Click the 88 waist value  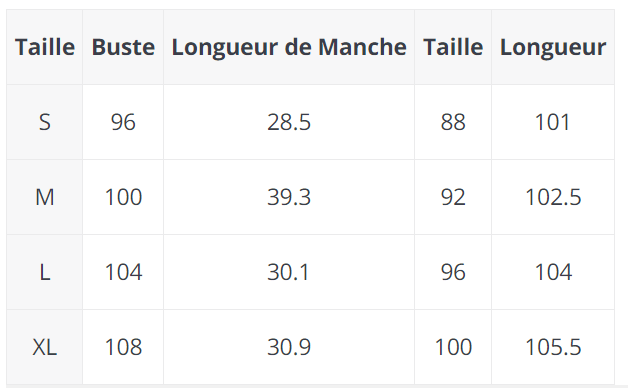453,122
